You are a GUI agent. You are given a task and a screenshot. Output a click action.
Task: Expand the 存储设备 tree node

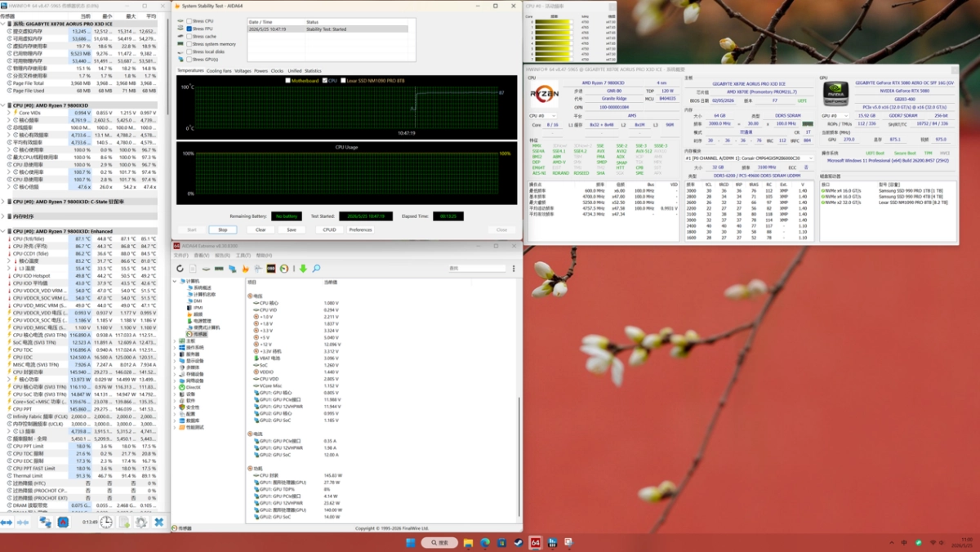click(x=175, y=374)
